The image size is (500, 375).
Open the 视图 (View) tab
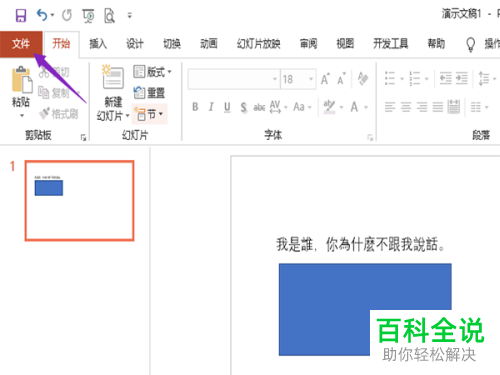(x=345, y=44)
